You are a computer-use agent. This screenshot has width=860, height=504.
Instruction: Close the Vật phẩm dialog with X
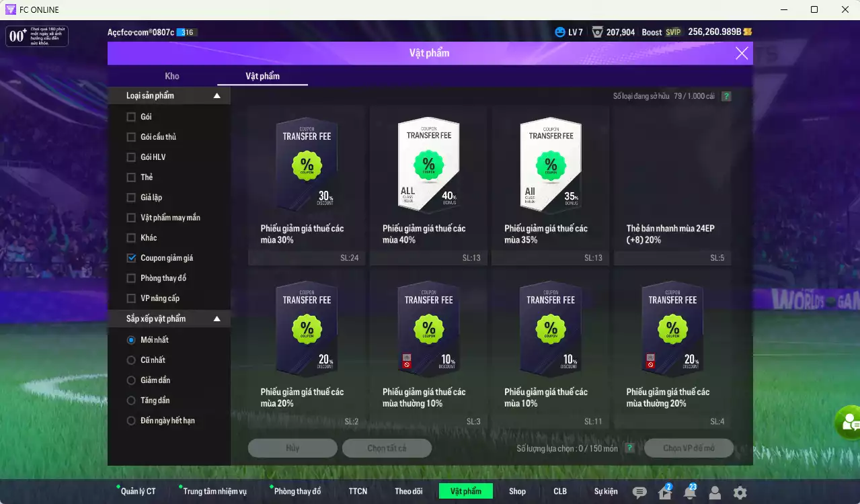point(742,53)
